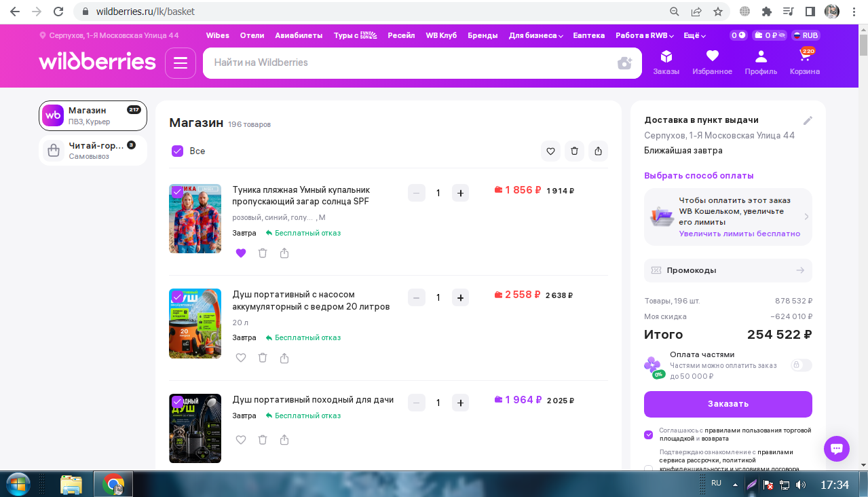The image size is (868, 497).
Task: Click Увеличить лимиты бесплатно link
Action: coord(740,234)
